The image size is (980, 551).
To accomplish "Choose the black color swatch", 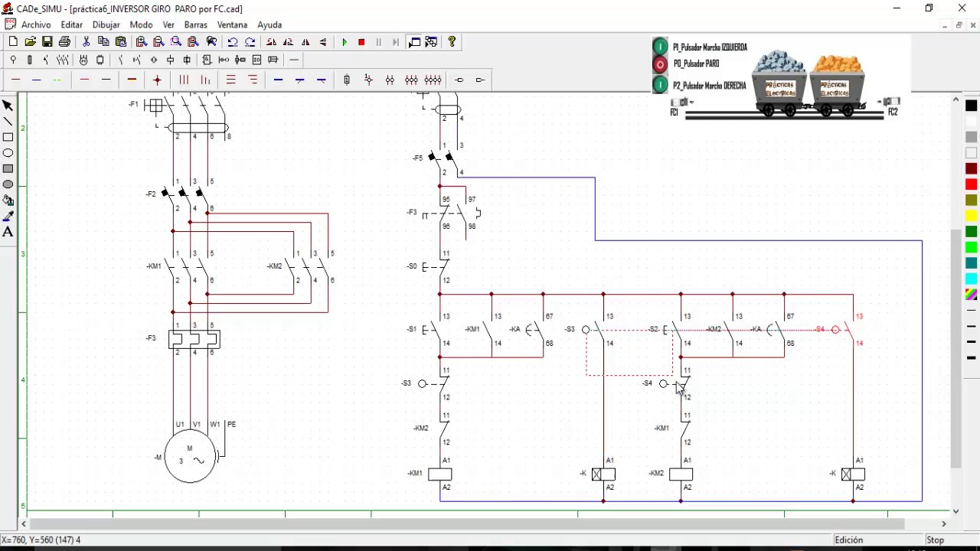I will click(x=971, y=106).
